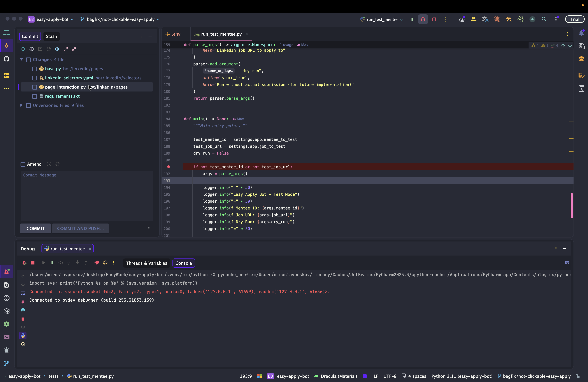Click the Refresh icon in Commit toolbar
The image size is (588, 382).
click(23, 49)
